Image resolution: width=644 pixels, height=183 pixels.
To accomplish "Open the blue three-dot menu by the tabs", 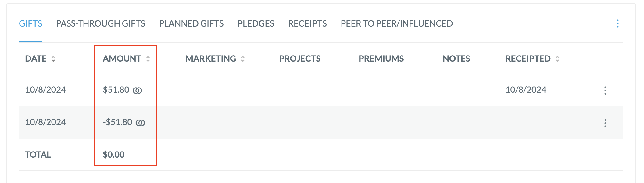I will pyautogui.click(x=617, y=23).
